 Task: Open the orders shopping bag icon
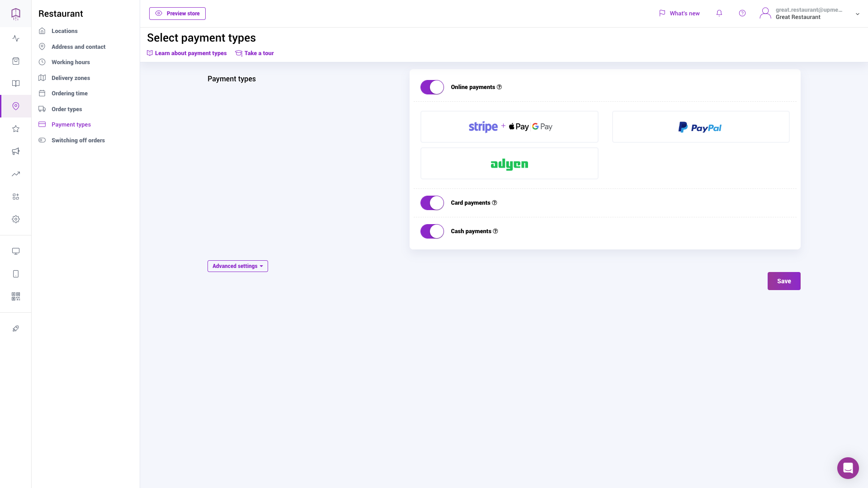[x=16, y=61]
